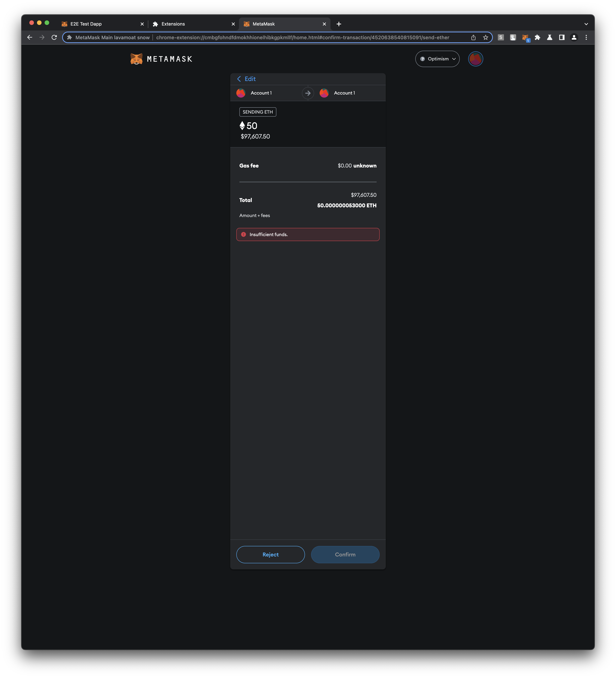Toggle the bookmark star for this page
Image resolution: width=616 pixels, height=678 pixels.
point(485,37)
